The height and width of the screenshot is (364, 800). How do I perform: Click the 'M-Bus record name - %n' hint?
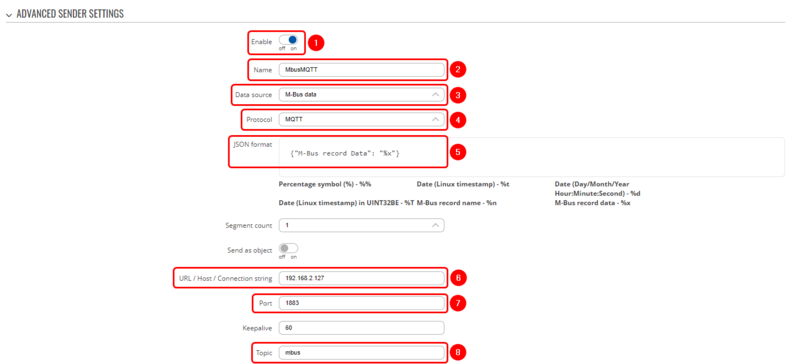[x=457, y=203]
